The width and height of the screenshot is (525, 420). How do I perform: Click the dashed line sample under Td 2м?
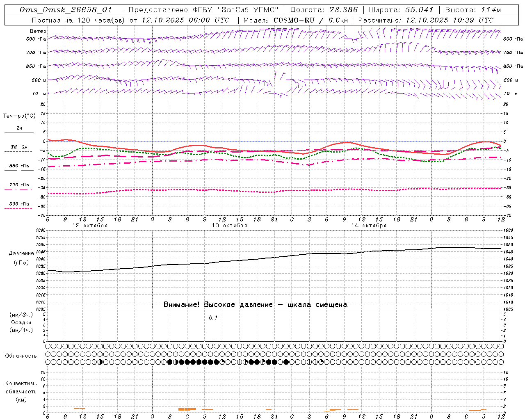pyautogui.click(x=18, y=152)
